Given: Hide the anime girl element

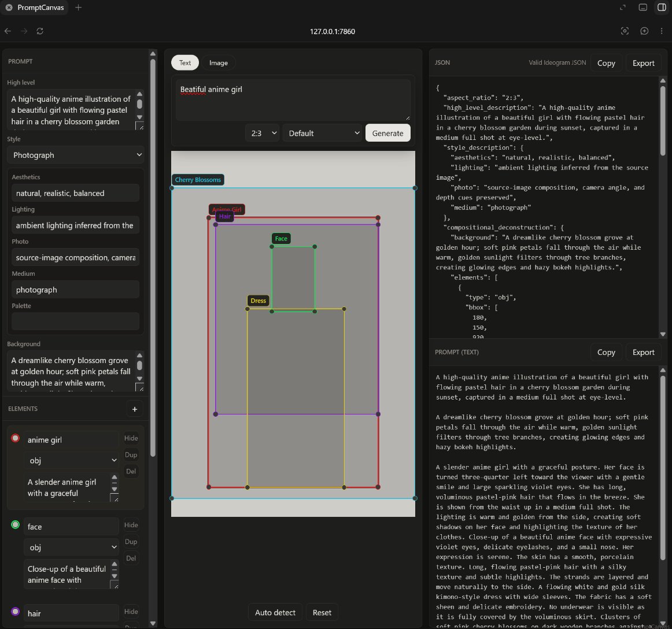Looking at the screenshot, I should pyautogui.click(x=131, y=438).
